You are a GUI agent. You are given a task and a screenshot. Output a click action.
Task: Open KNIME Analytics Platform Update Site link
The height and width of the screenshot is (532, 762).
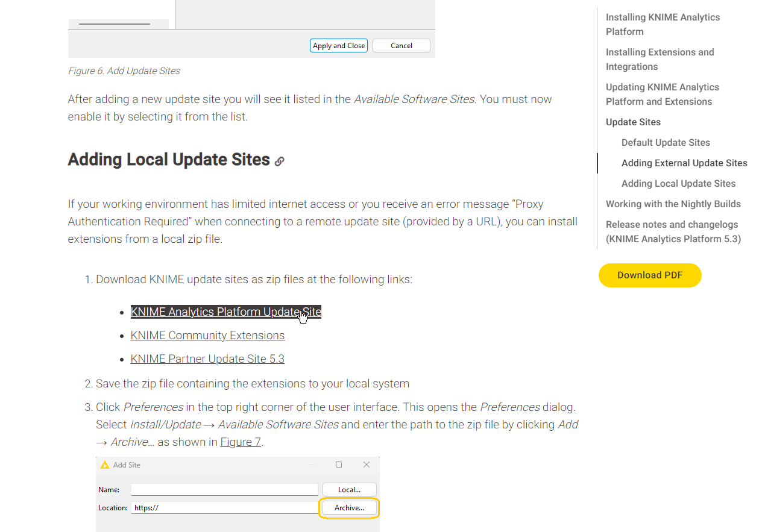point(225,312)
